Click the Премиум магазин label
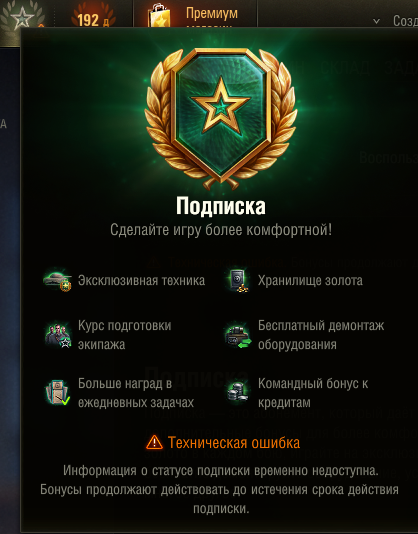Screen dimensions: 418x534 tap(212, 19)
